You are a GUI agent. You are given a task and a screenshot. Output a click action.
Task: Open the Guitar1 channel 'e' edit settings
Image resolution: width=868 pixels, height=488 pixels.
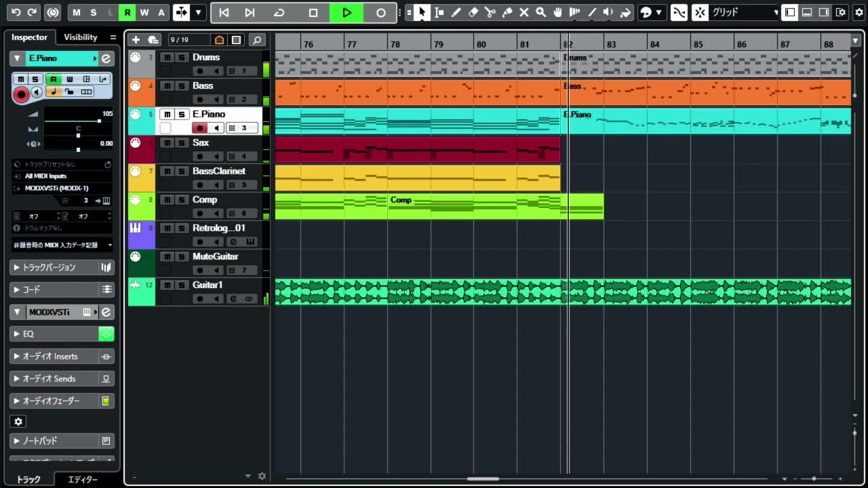coord(233,299)
